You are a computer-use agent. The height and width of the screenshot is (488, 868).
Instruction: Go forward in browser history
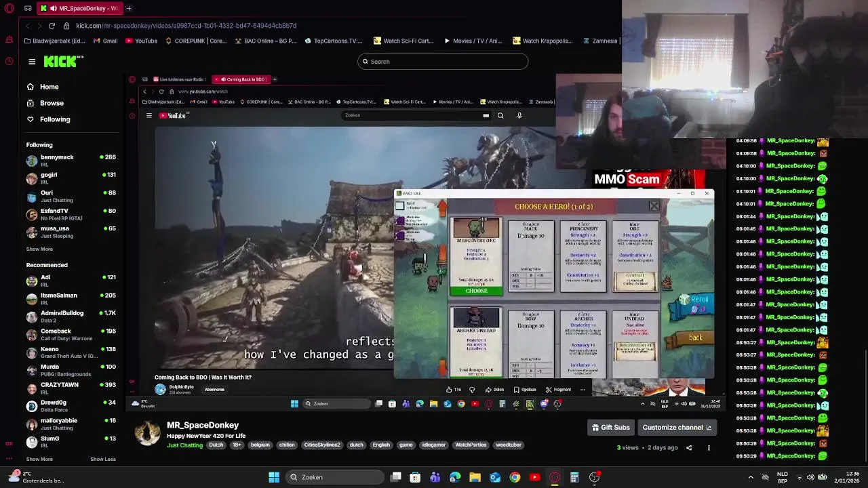click(39, 26)
